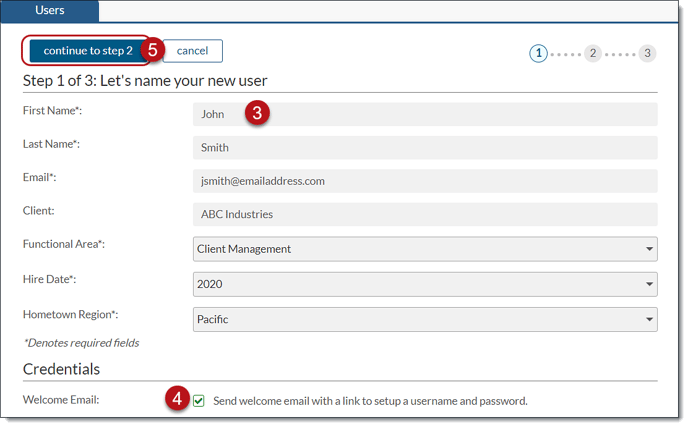Click the Pacific region selected value

[213, 319]
